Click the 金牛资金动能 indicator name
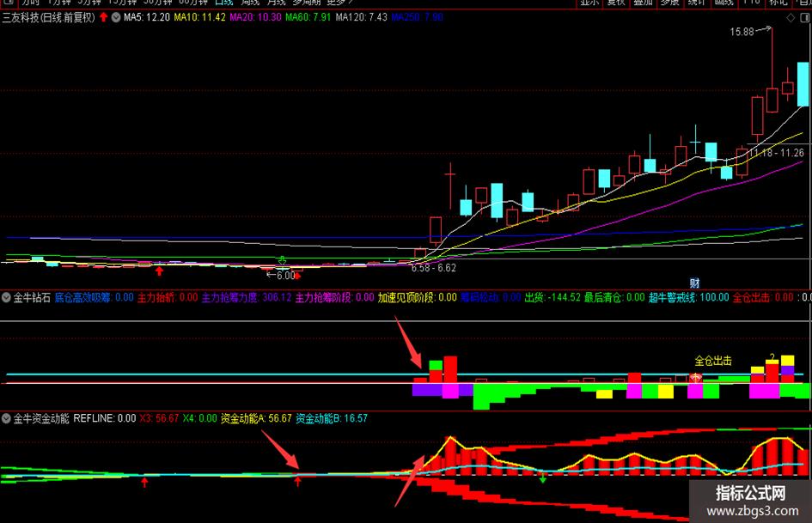 pos(41,418)
